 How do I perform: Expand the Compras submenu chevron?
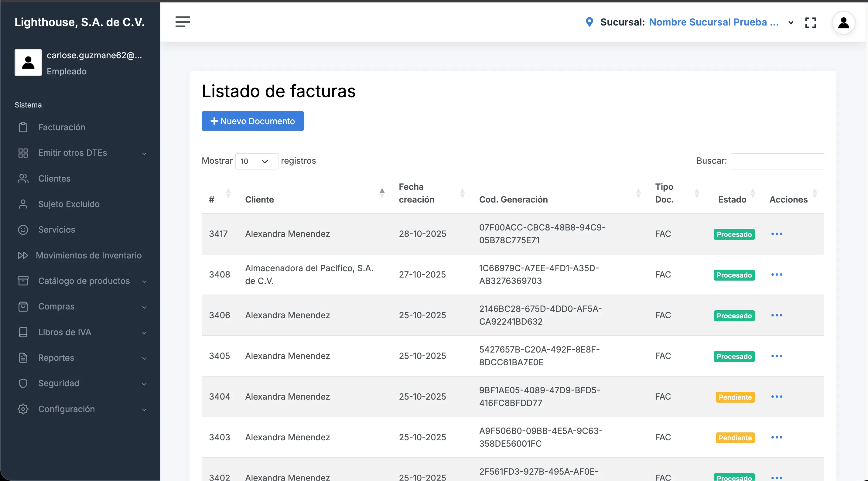[144, 308]
